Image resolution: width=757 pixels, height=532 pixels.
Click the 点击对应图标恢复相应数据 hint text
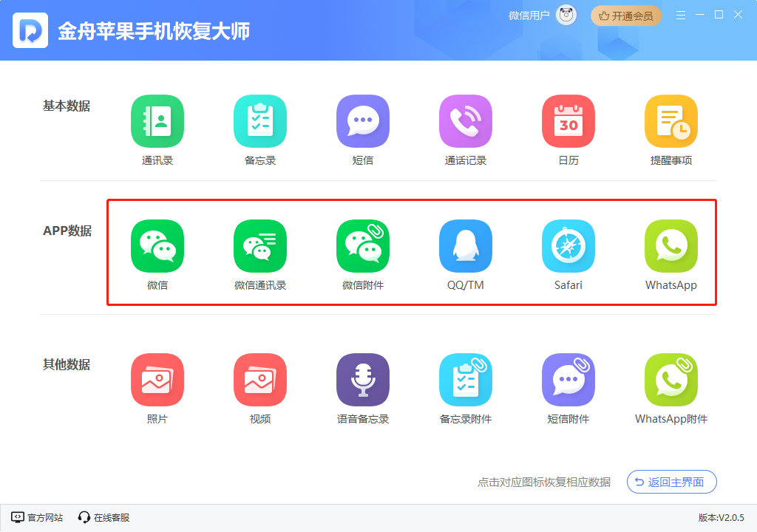[544, 482]
